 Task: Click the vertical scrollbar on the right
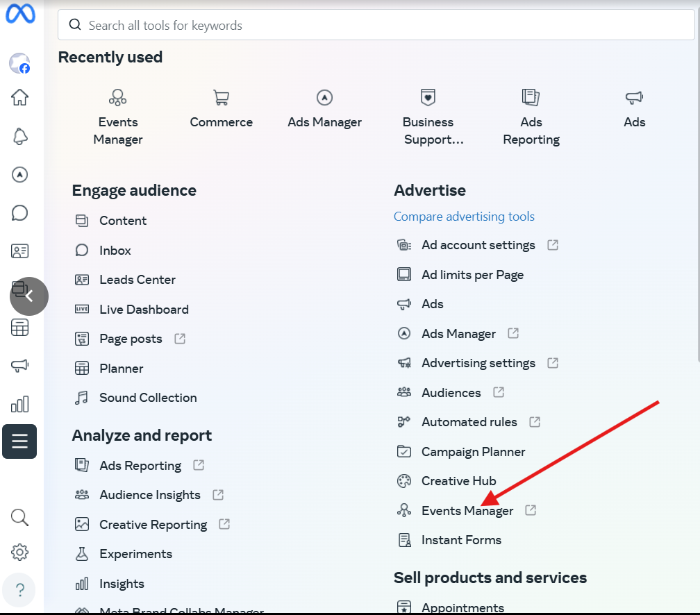(697, 208)
